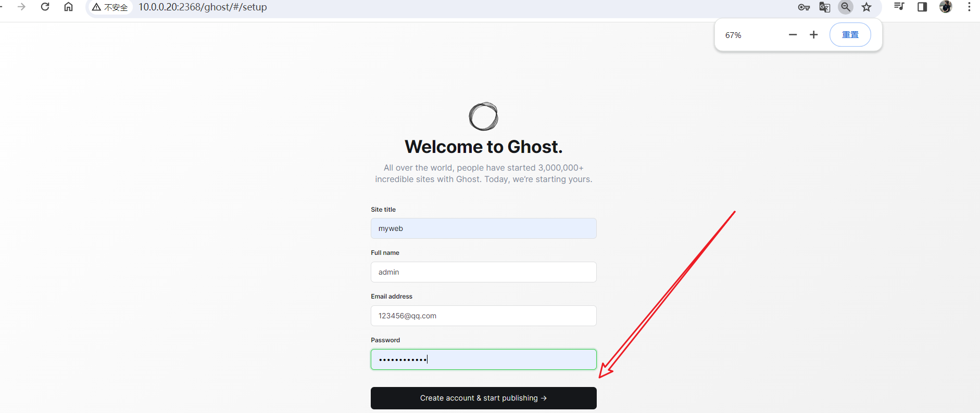The image size is (980, 413).
Task: Open the profile avatar menu
Action: [946, 7]
